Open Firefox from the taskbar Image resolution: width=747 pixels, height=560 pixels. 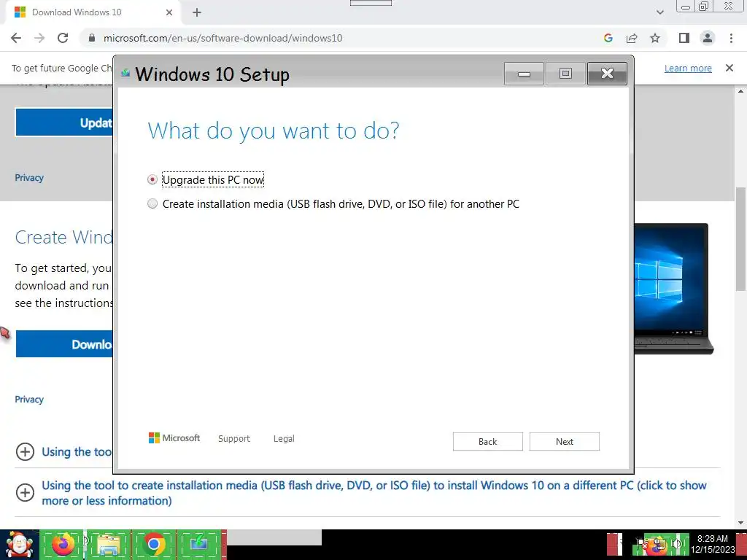[x=63, y=545]
